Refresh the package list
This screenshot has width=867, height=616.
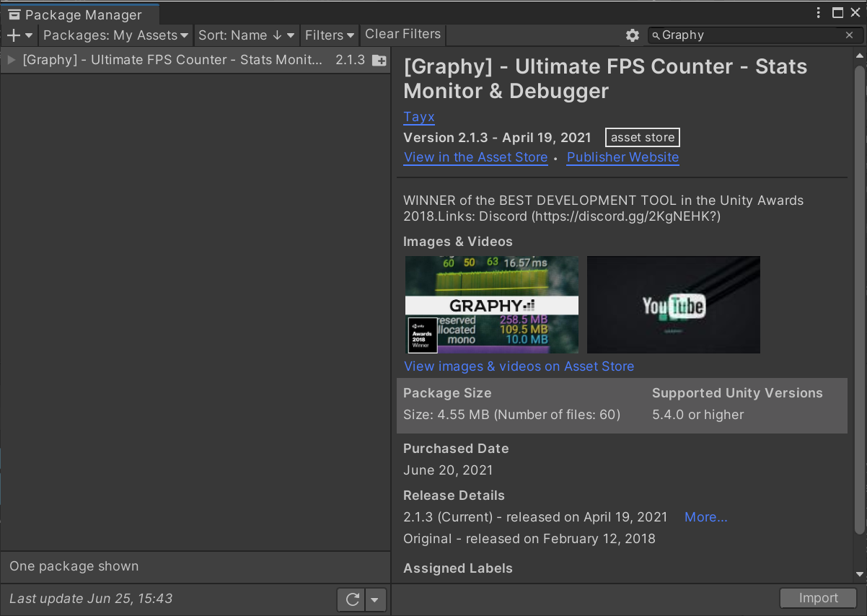click(352, 599)
